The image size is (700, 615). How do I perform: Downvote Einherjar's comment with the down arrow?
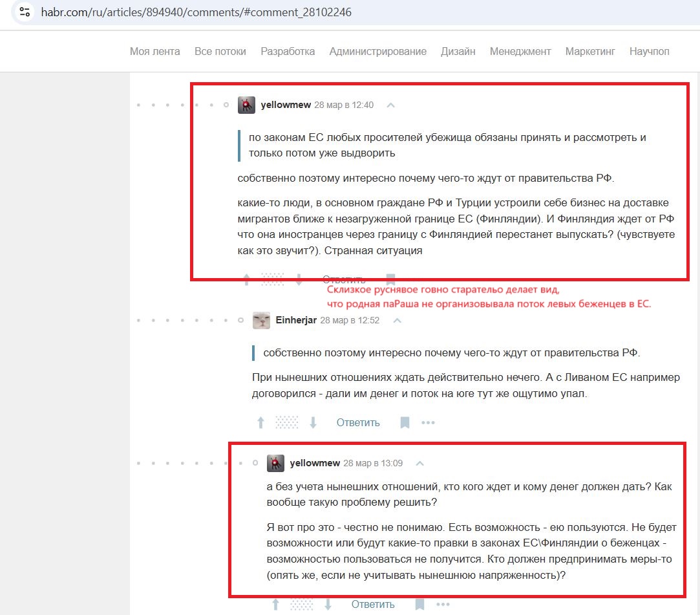point(313,422)
